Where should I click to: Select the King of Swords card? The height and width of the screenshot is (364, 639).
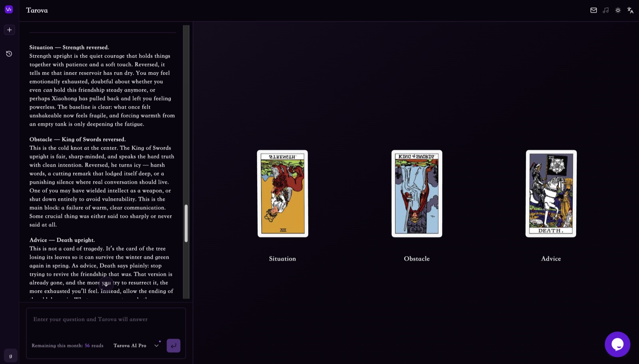pyautogui.click(x=417, y=194)
